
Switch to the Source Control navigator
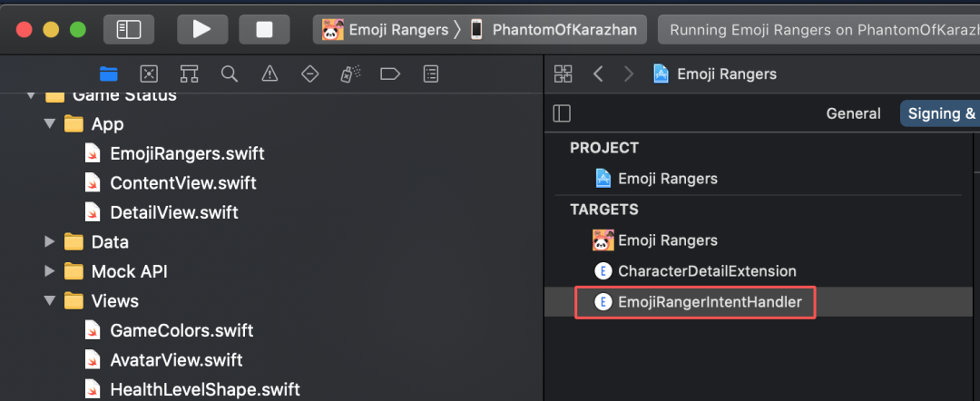(149, 73)
